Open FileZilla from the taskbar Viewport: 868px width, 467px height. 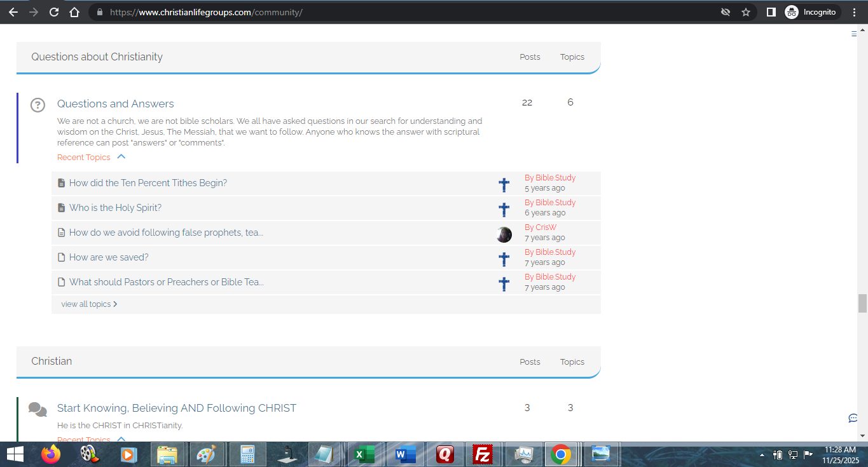[483, 454]
